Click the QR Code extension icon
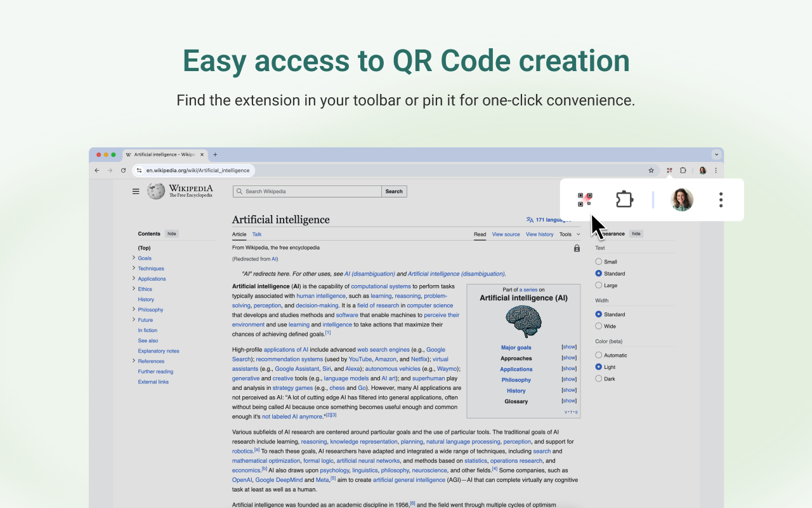Viewport: 812px width, 508px height. click(x=584, y=199)
